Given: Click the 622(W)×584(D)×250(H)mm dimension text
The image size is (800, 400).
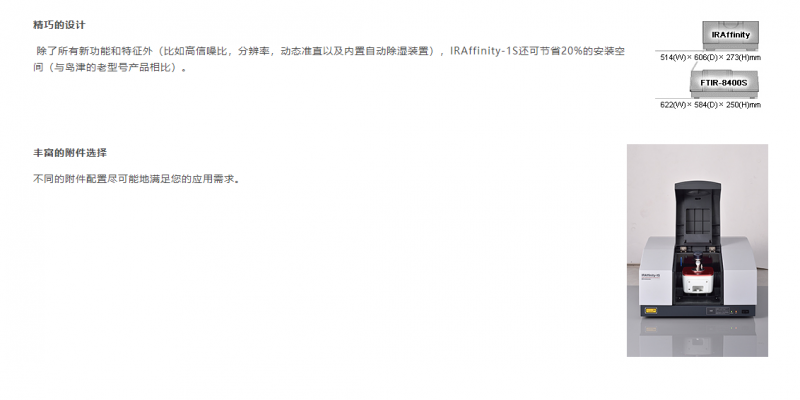Looking at the screenshot, I should click(710, 105).
